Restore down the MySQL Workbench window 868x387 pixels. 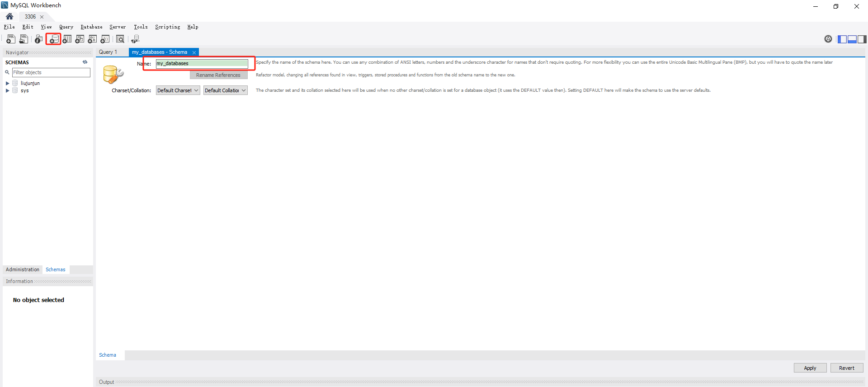836,6
